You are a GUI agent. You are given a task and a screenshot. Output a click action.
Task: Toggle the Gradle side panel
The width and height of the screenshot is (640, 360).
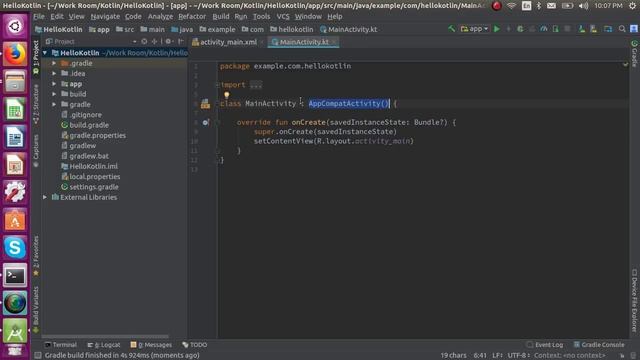tap(634, 53)
